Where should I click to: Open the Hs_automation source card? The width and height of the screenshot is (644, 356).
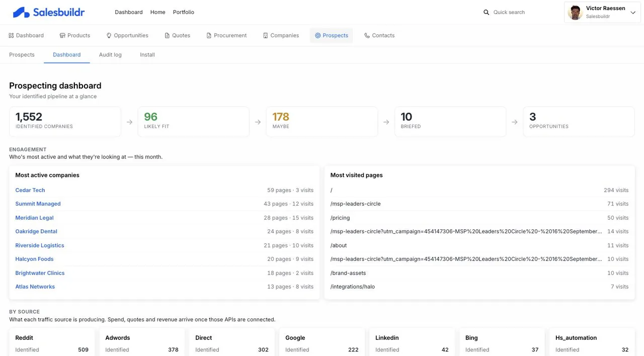592,342
